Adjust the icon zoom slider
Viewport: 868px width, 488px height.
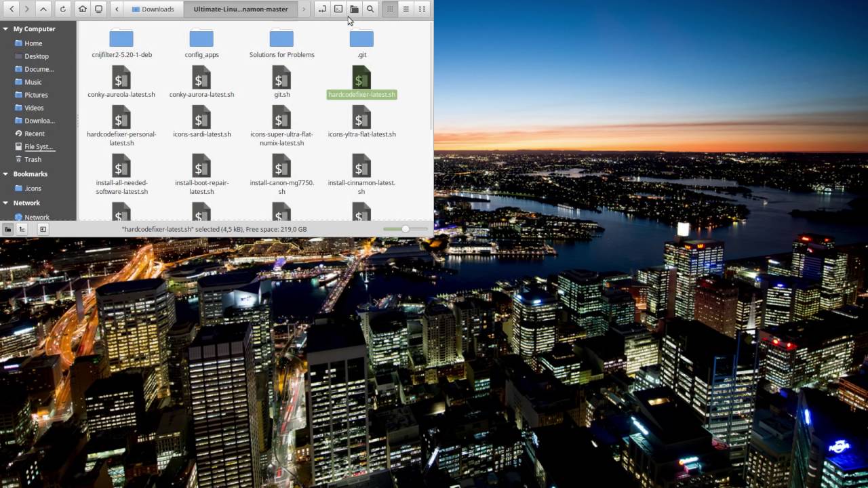pyautogui.click(x=406, y=229)
